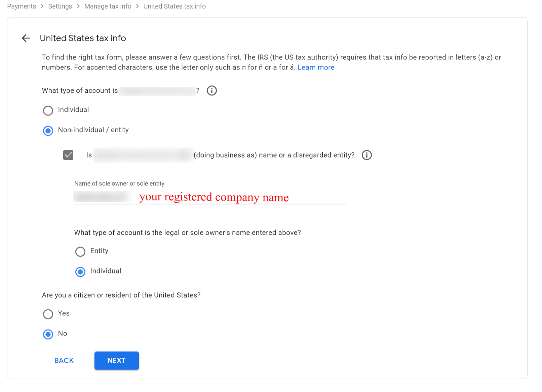
Task: Focus the Name of sole owner field
Action: click(x=210, y=197)
